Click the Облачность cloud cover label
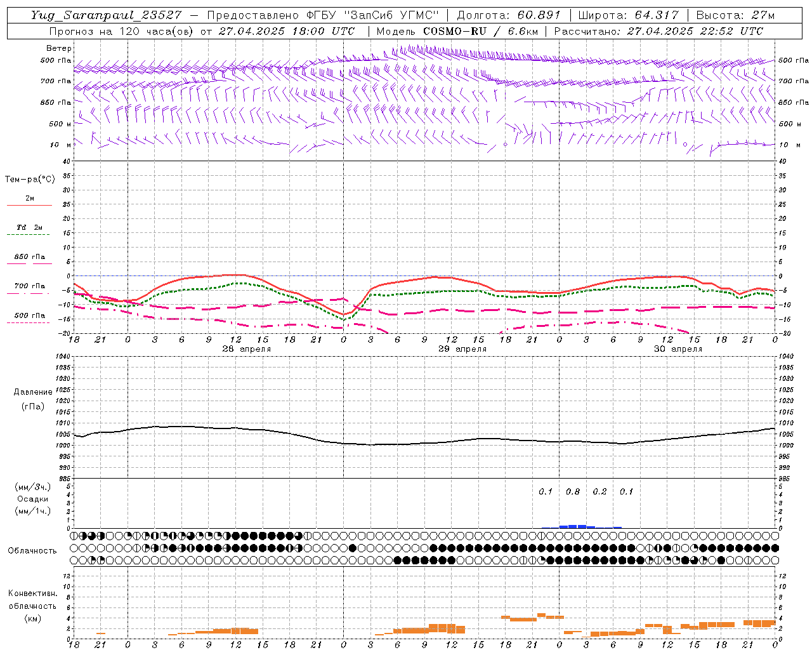This screenshot has height=650, width=812. pyautogui.click(x=32, y=550)
